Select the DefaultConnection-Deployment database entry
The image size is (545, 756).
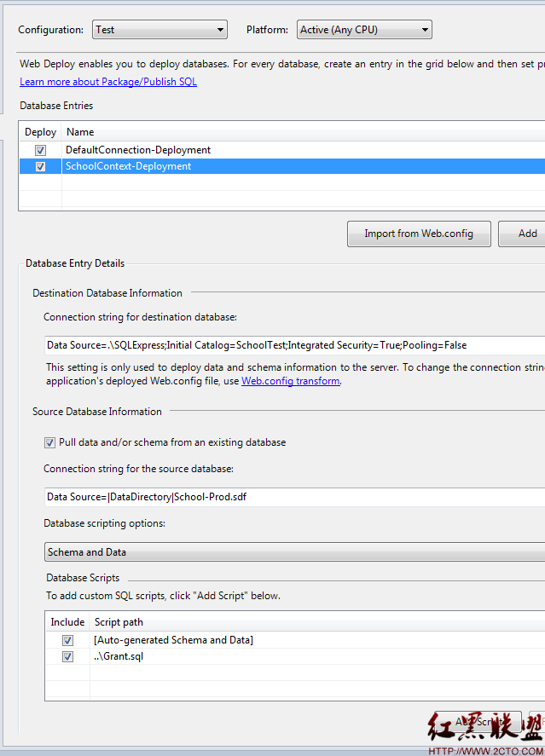(x=138, y=150)
